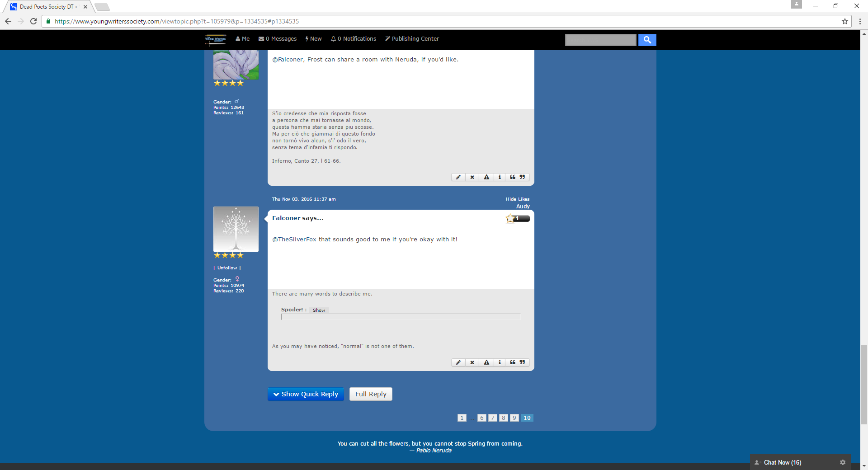Open info for Falconer's post
This screenshot has height=470, width=868.
(500, 362)
